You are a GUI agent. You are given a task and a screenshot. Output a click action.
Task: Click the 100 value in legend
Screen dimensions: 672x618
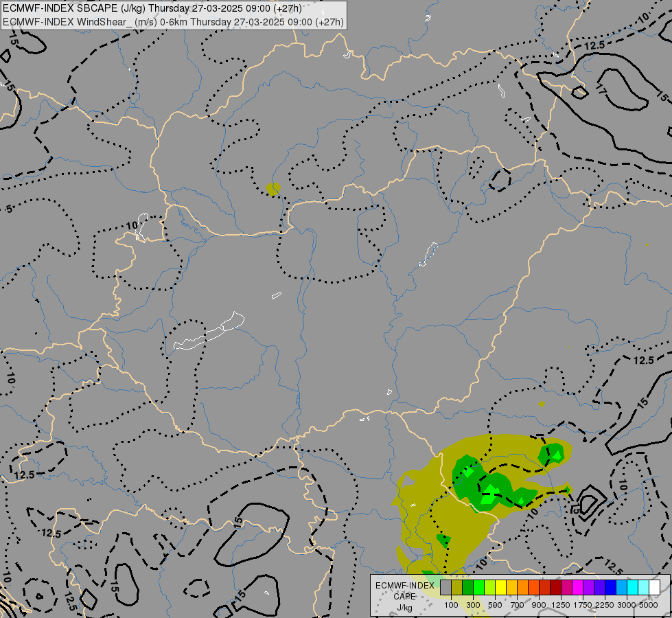click(451, 605)
